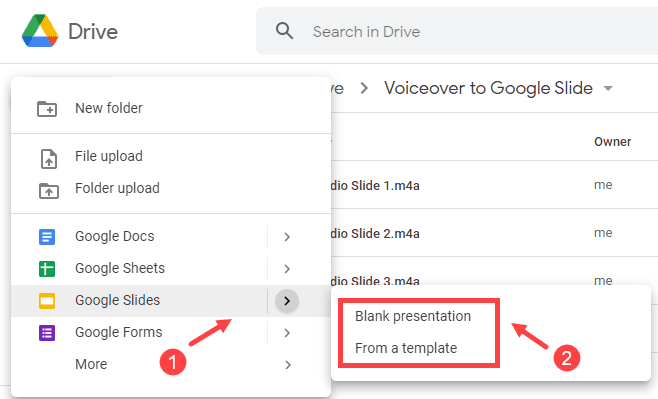Select the More menu entry
Image resolution: width=658 pixels, height=399 pixels.
[x=91, y=364]
